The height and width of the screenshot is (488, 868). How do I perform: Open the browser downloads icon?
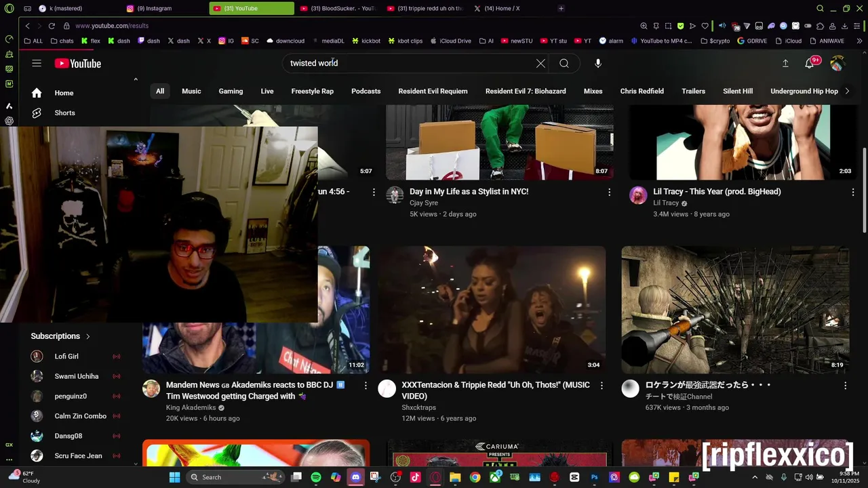pos(845,26)
